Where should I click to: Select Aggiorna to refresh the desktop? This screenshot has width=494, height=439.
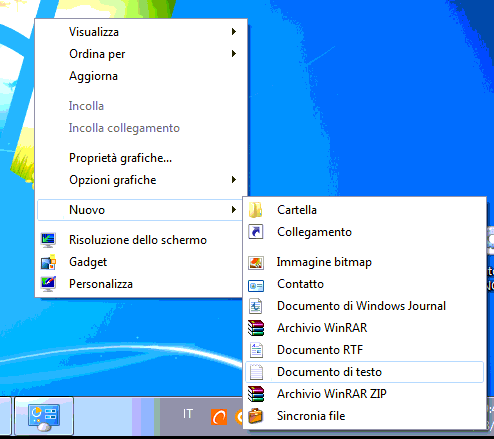[x=93, y=76]
